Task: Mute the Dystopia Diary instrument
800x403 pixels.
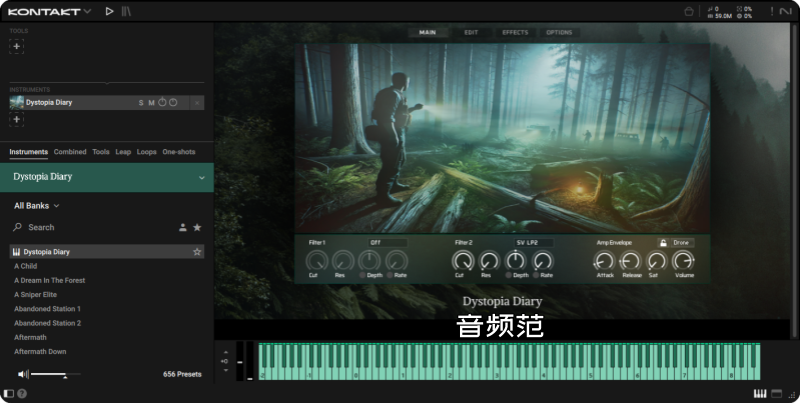Action: point(151,103)
